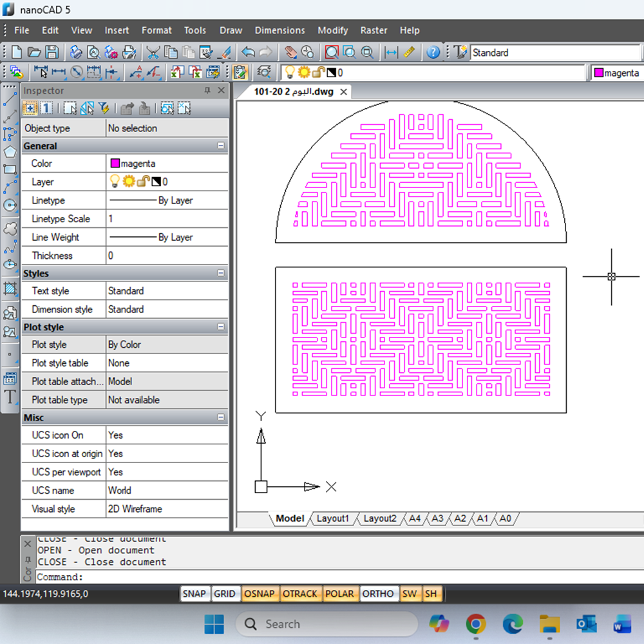Collapse the General section in Inspector
The height and width of the screenshot is (644, 644).
tap(221, 146)
